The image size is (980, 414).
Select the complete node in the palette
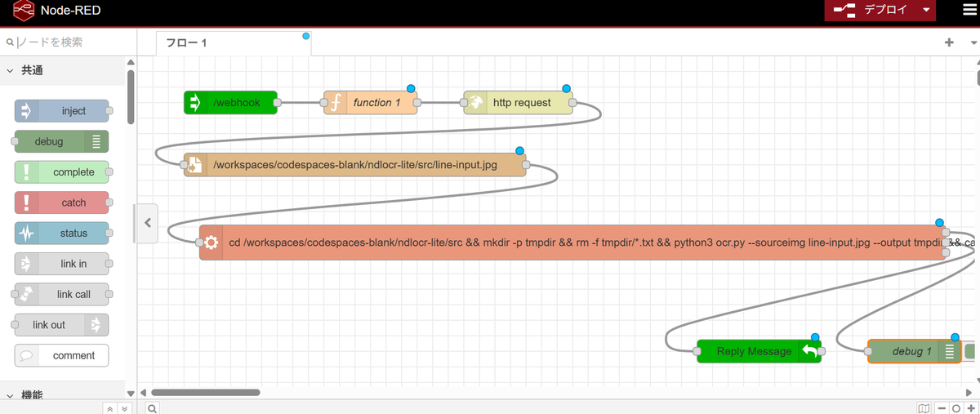point(62,172)
